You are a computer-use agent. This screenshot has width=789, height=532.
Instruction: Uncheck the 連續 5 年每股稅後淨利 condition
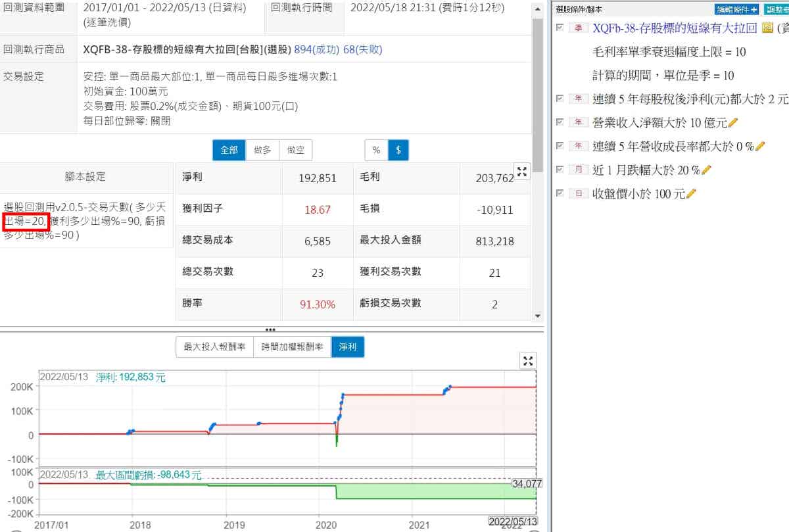pos(560,99)
